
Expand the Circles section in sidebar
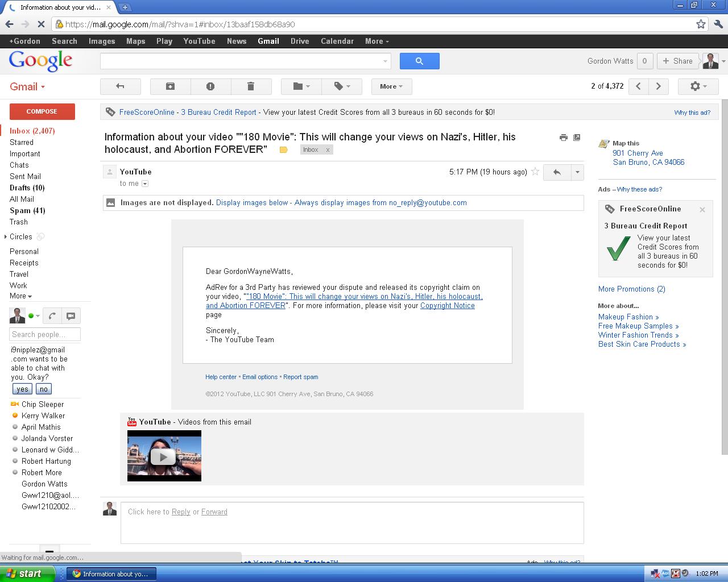click(6, 236)
